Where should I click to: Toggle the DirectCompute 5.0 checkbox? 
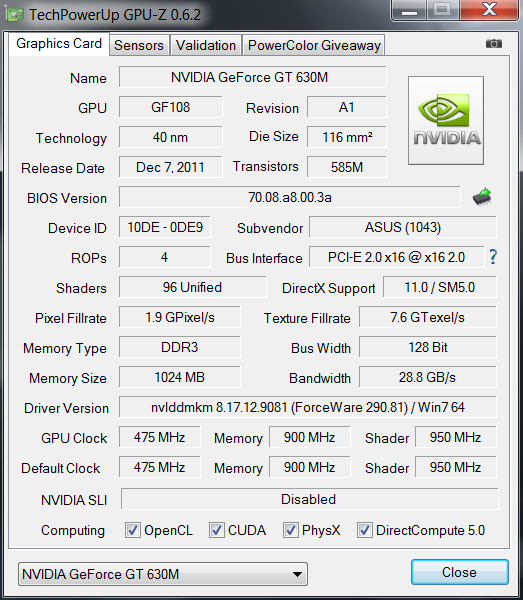click(364, 530)
